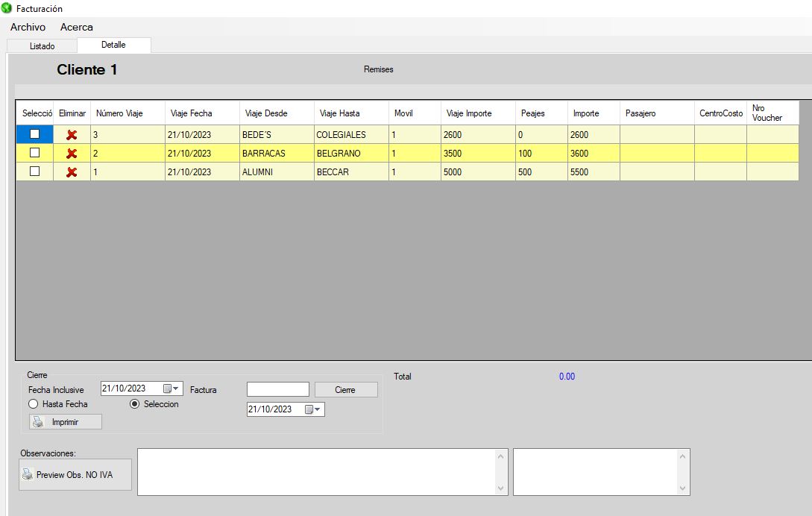The width and height of the screenshot is (812, 516).
Task: Click the 500 Peajes cell
Action: 541,172
